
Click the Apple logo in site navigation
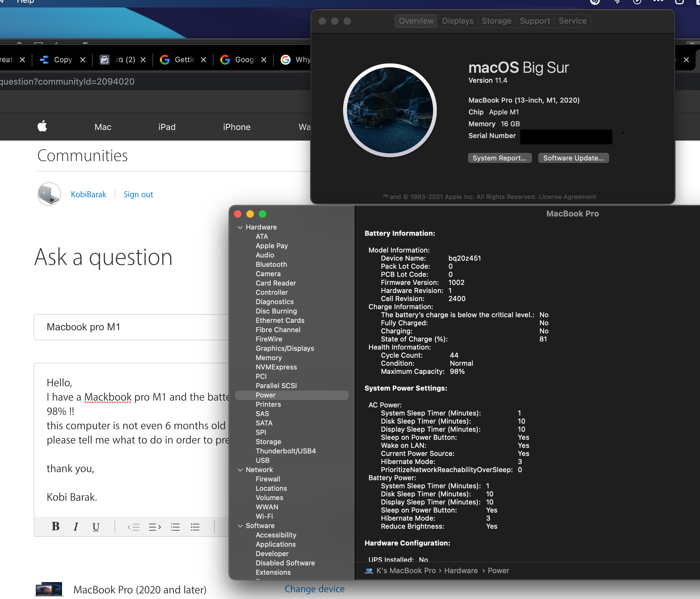(42, 127)
